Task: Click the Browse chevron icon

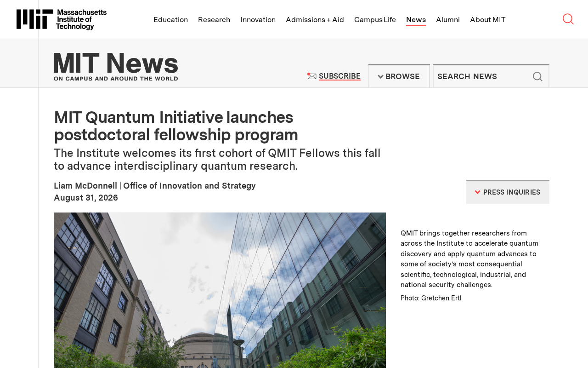Action: coord(380,77)
